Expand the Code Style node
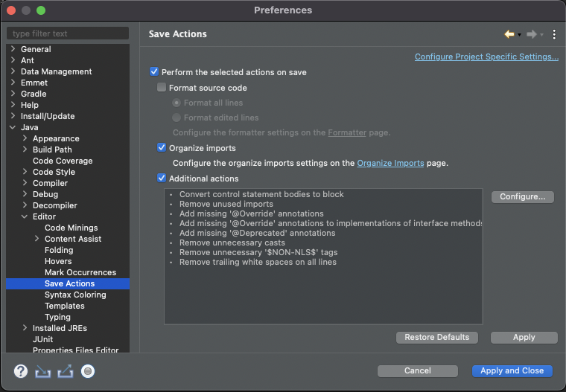Image resolution: width=566 pixels, height=392 pixels. 25,172
